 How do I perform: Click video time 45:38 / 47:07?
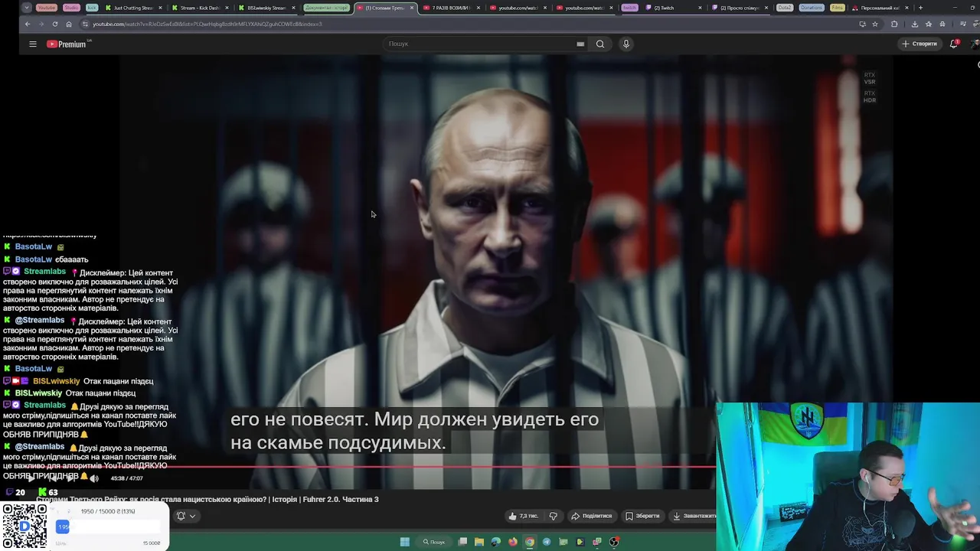click(x=126, y=478)
